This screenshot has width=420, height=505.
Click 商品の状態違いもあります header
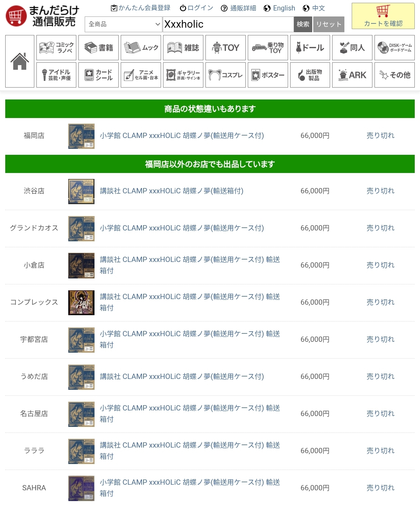tap(210, 109)
